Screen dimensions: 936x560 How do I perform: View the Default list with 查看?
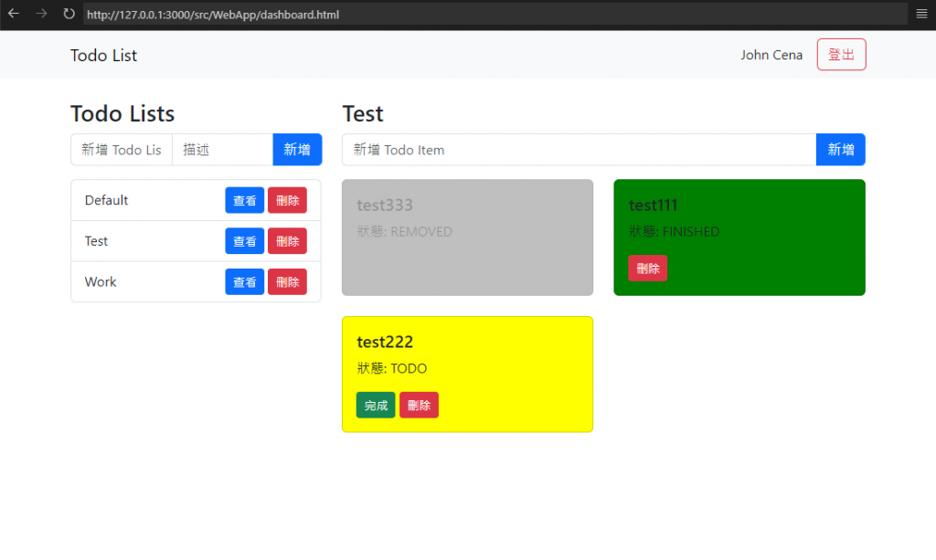point(245,200)
